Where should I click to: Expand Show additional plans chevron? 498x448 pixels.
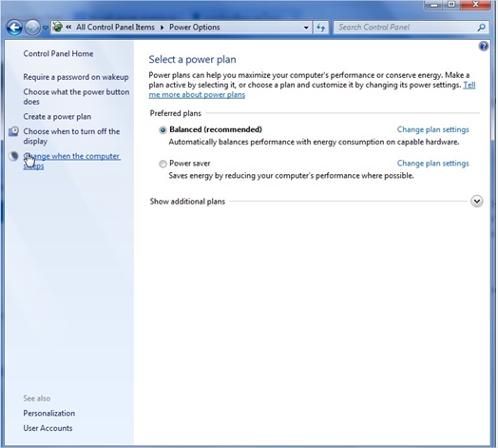click(x=477, y=202)
